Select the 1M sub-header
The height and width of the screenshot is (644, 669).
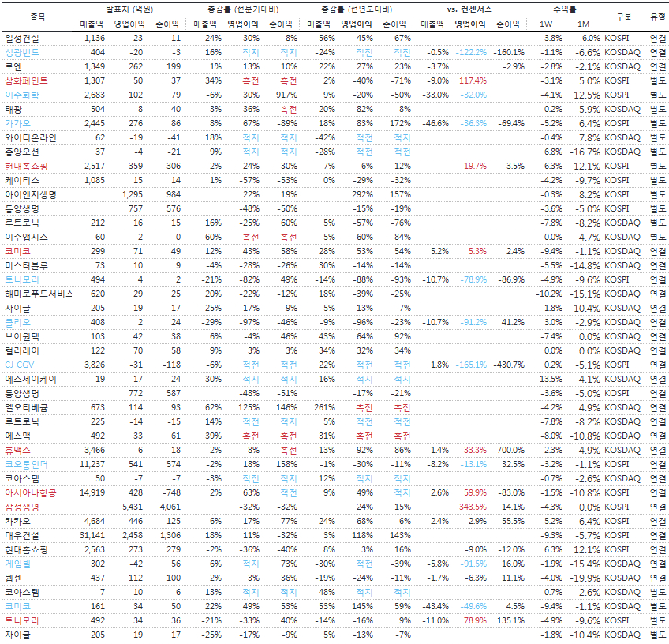tap(583, 24)
